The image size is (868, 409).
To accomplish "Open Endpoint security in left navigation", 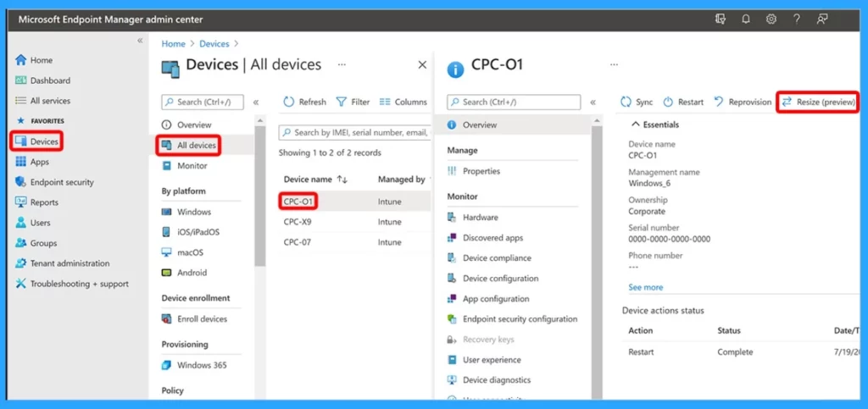I will pyautogui.click(x=54, y=182).
